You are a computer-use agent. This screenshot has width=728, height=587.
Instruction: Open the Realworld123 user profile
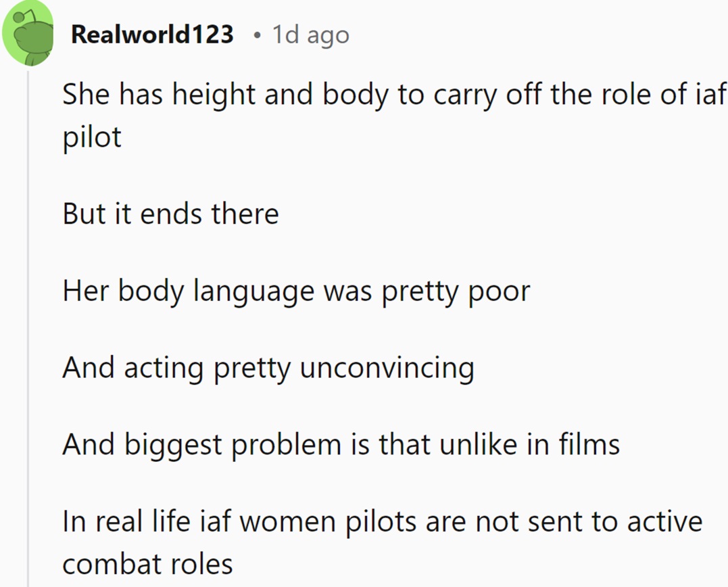pyautogui.click(x=152, y=34)
